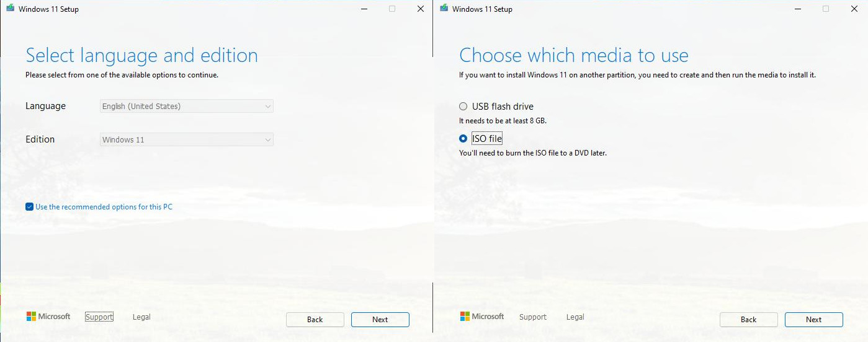The width and height of the screenshot is (868, 342).
Task: Click the 'install Windows 11 on another partition' text
Action: click(563, 75)
